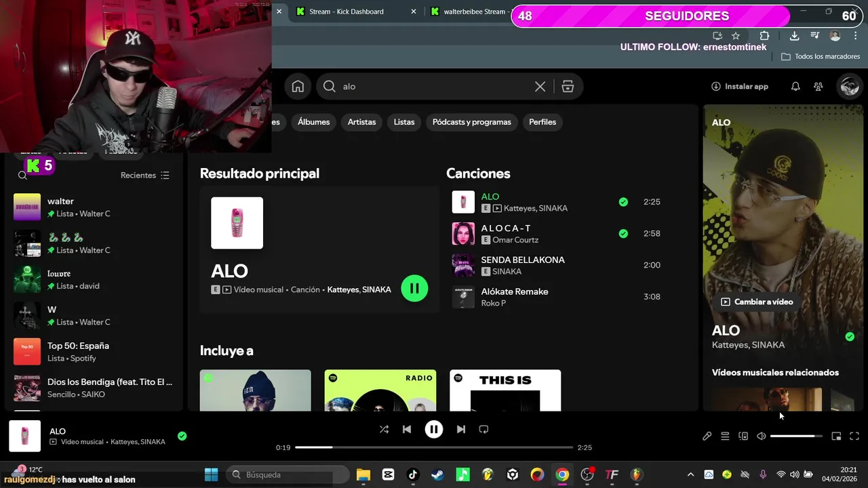Screen dimensions: 868x488
Task: Clear the search field with the X icon
Action: (540, 86)
